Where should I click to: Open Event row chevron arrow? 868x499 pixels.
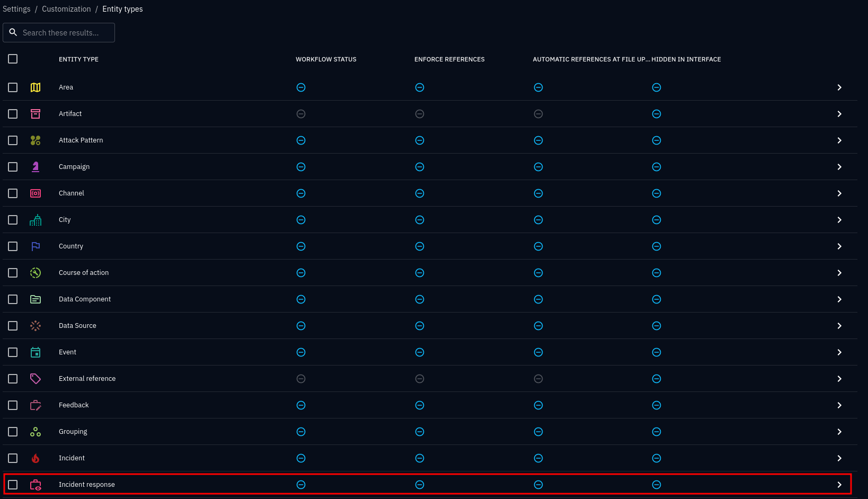(839, 352)
